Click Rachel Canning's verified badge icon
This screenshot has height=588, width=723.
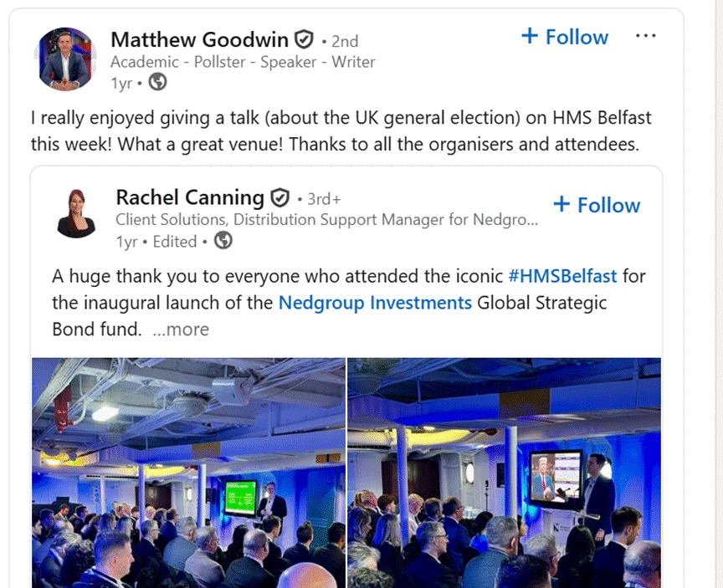[x=279, y=198]
